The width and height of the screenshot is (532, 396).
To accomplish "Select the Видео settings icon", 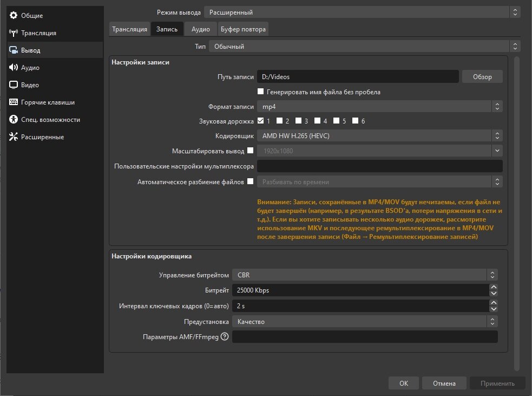I will (13, 85).
